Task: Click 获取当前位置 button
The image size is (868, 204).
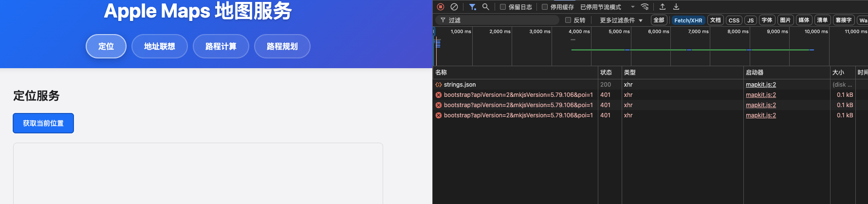Action: coord(43,123)
